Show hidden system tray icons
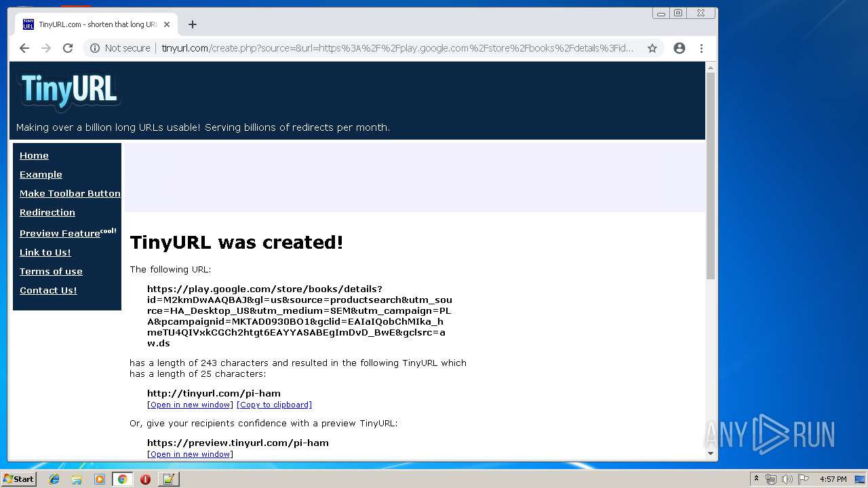Screen dimensions: 868x488 756,479
